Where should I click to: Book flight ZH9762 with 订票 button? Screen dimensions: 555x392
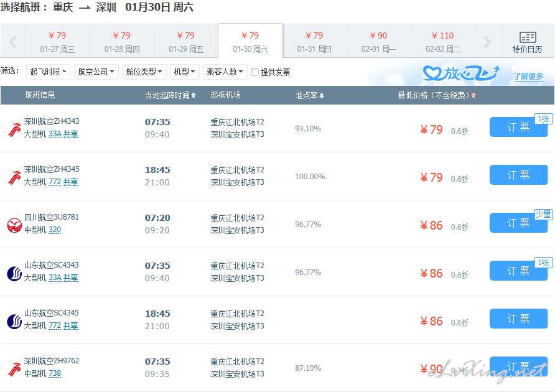518,366
